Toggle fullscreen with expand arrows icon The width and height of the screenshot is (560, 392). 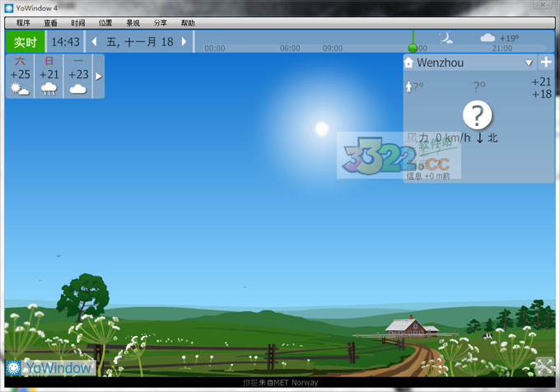point(544,366)
